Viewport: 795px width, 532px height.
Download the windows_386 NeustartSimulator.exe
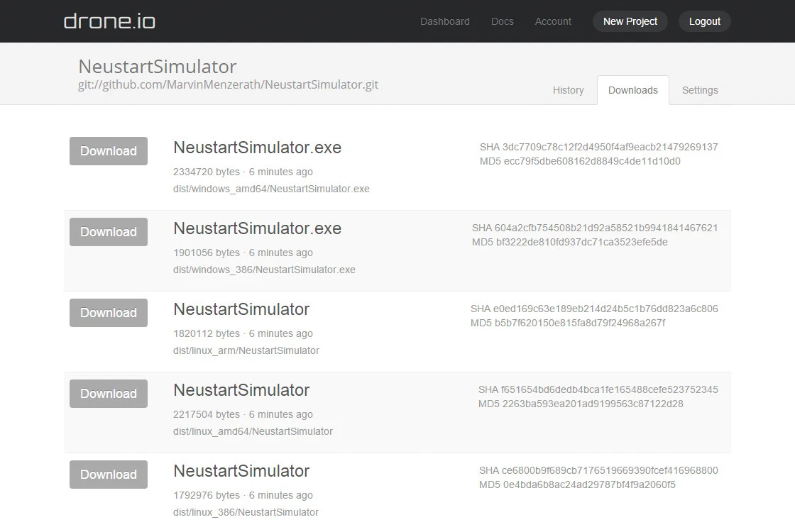tap(109, 232)
